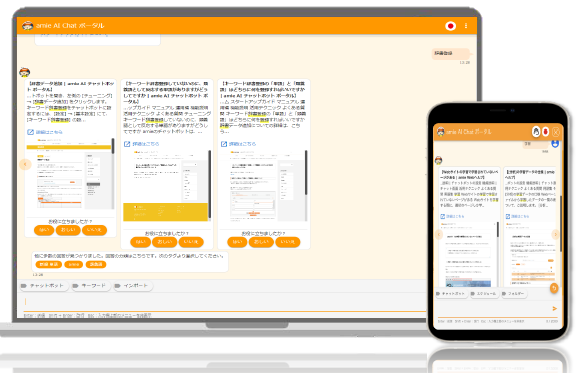The image size is (586, 373).
Task: Open the second card's 詳細はこちら link
Action: pos(146,144)
